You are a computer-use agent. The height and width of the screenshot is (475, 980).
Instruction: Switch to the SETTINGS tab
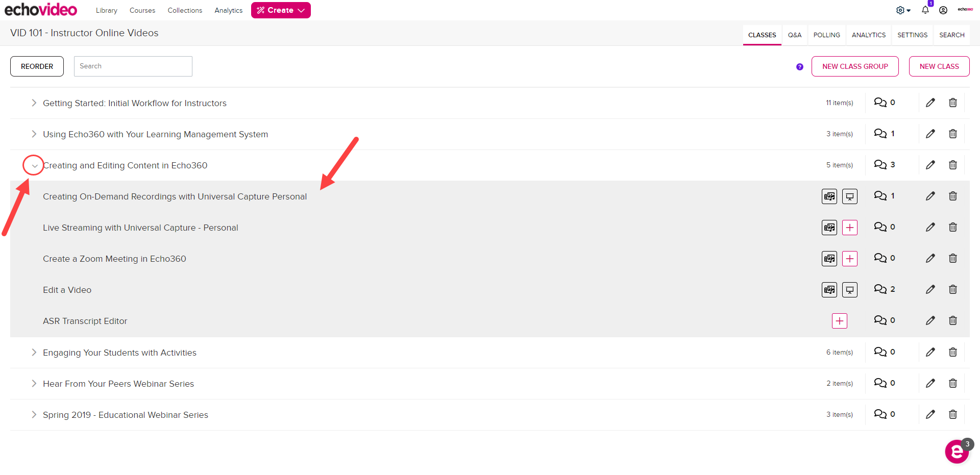[x=913, y=35]
